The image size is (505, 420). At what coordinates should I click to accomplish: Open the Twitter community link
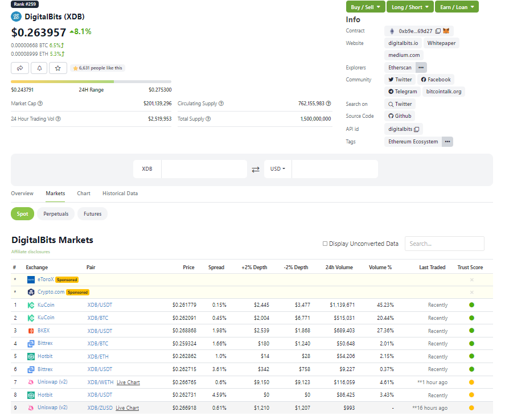click(x=400, y=80)
